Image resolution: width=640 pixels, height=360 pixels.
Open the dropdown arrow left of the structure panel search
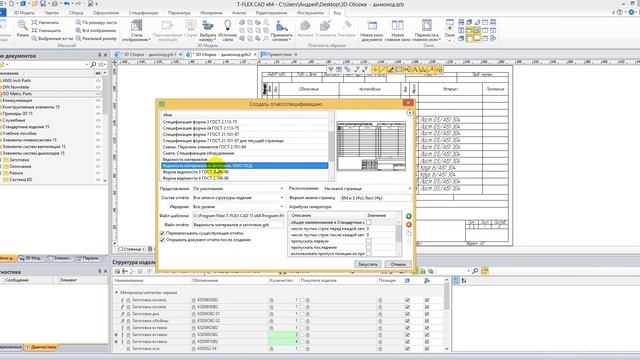[468, 271]
